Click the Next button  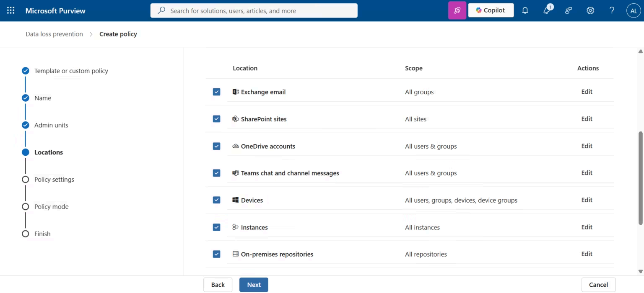[254, 285]
